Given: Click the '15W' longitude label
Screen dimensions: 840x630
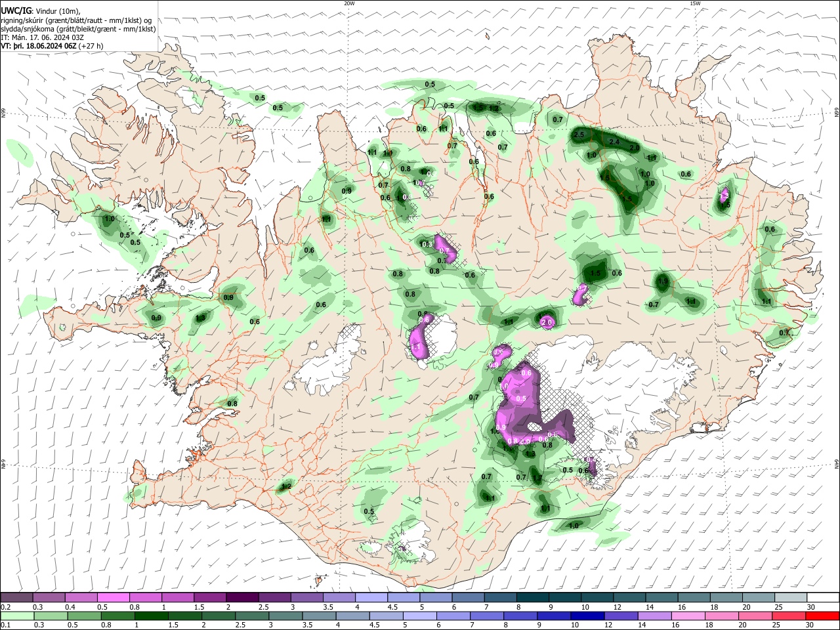Looking at the screenshot, I should 695,3.
